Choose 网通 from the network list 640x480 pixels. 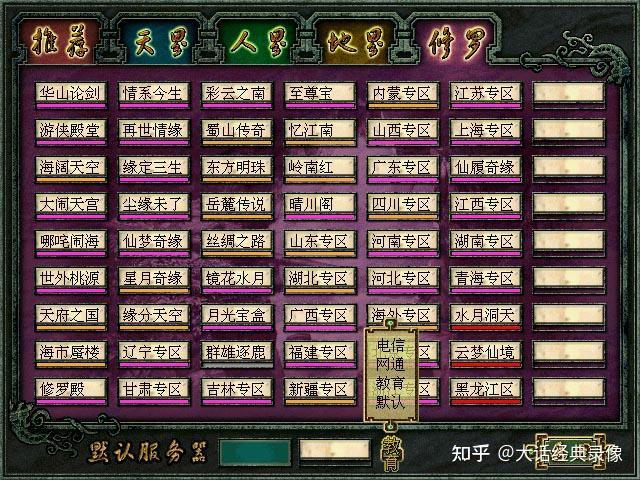[390, 364]
